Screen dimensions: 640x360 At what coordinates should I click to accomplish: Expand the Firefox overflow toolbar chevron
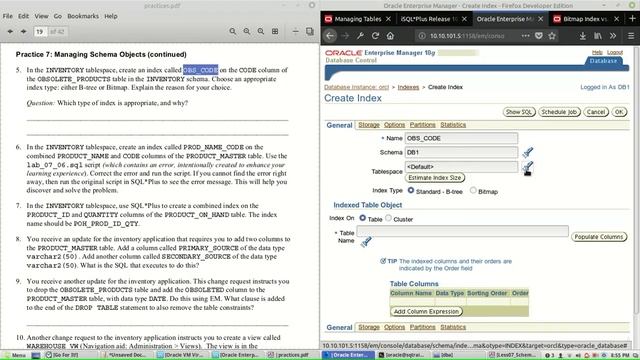(x=613, y=36)
